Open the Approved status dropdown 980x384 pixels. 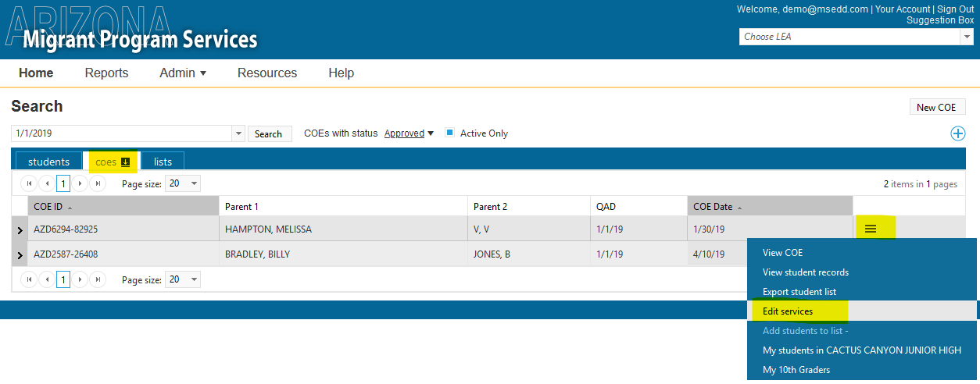tap(409, 133)
